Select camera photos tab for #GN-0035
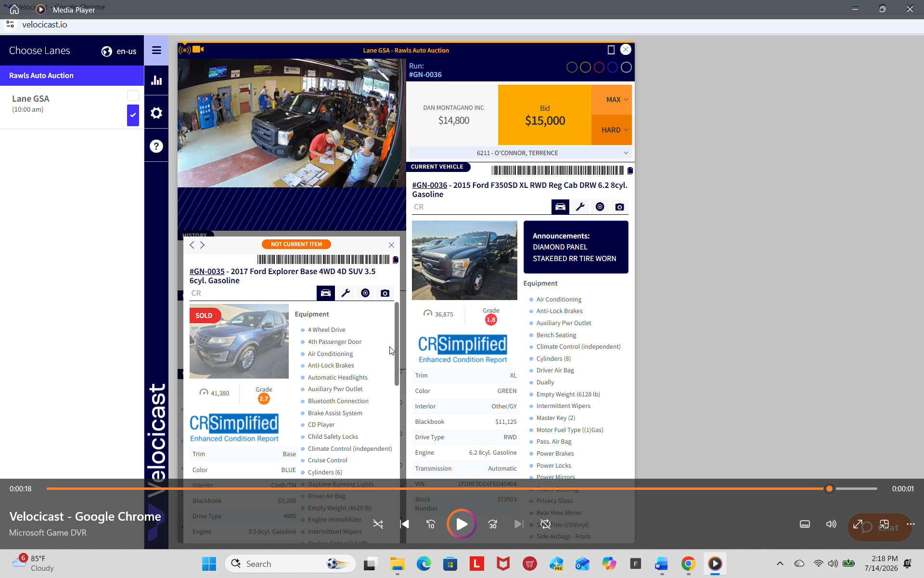 [385, 293]
